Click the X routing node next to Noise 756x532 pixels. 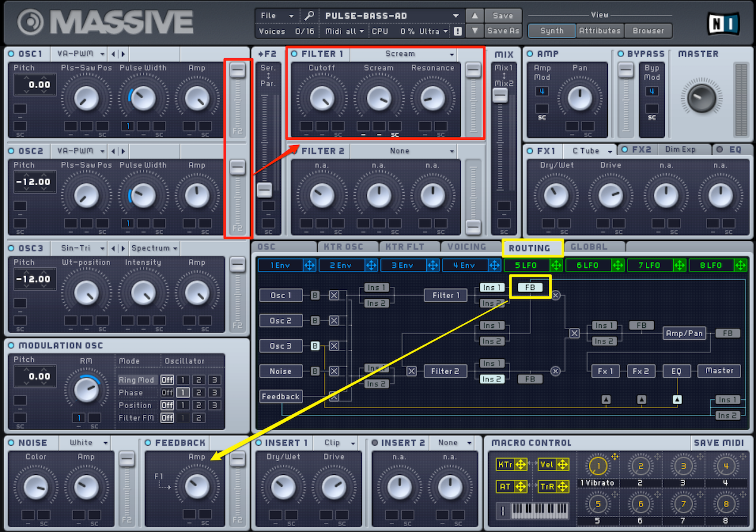335,371
